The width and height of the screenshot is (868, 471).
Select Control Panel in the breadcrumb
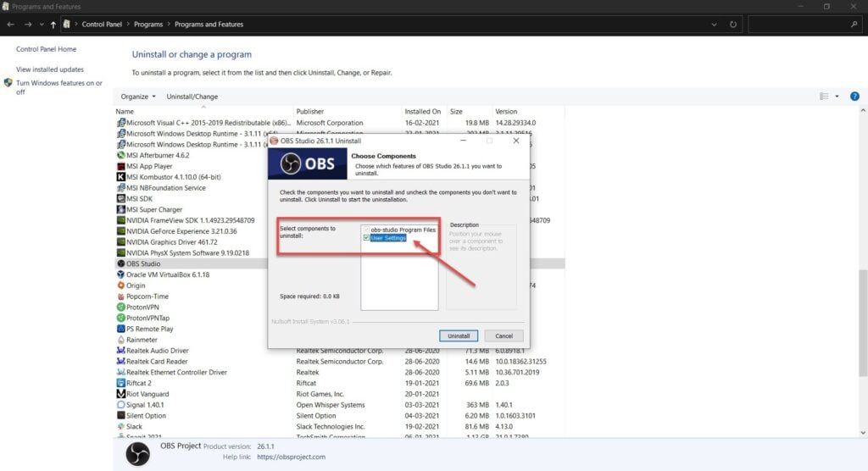click(102, 25)
